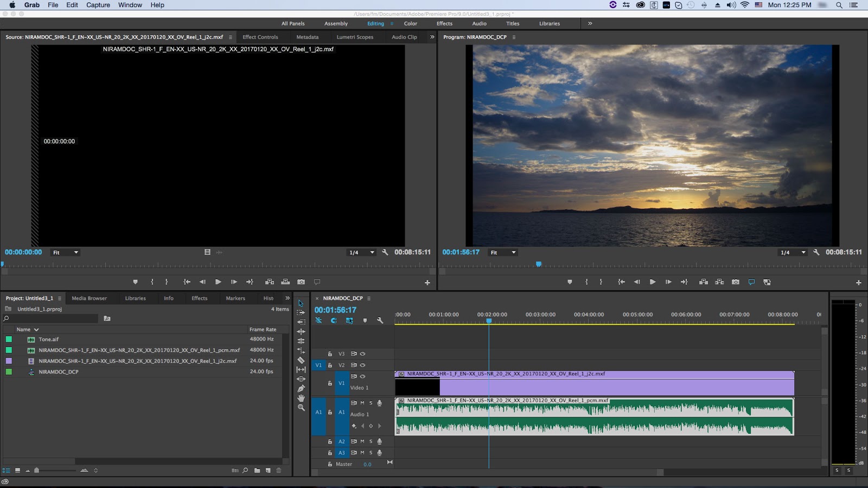
Task: Click Export Frame camera icon in Program monitor
Action: click(x=735, y=282)
